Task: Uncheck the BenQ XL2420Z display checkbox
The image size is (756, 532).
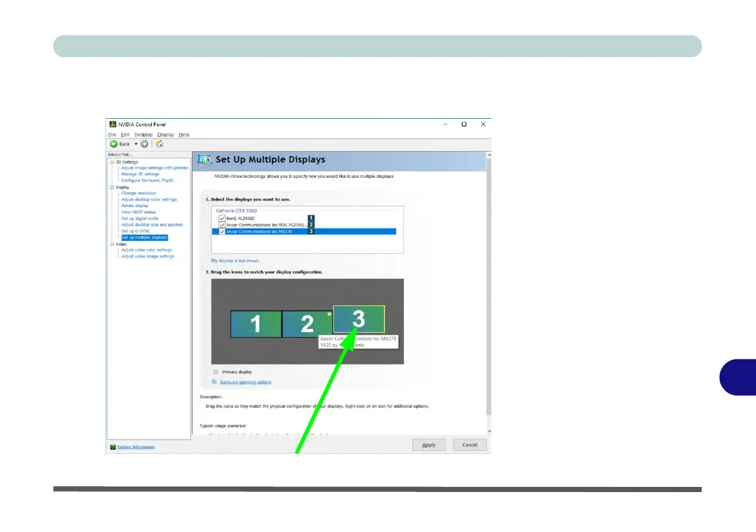Action: tap(222, 218)
